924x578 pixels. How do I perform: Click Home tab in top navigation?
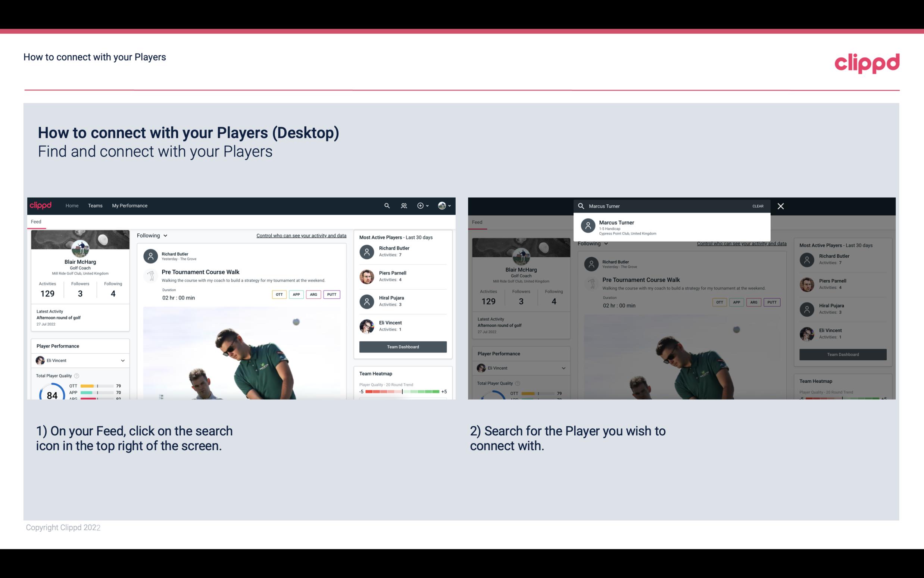click(x=72, y=205)
